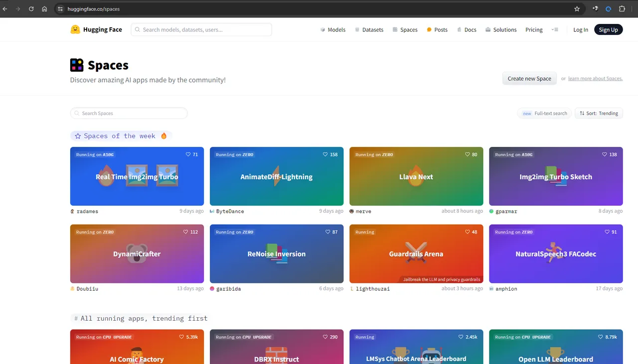Open lighthouzai author link
638x364 pixels.
tap(373, 289)
